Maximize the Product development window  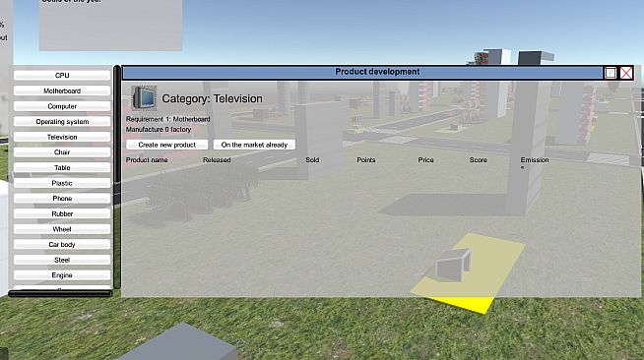pyautogui.click(x=611, y=73)
